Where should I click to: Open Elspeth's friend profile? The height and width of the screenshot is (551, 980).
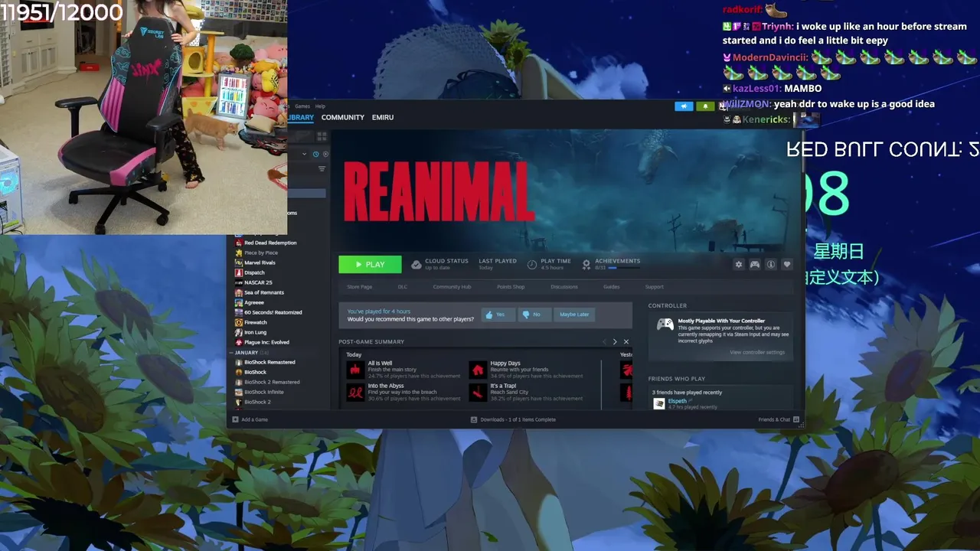(x=677, y=401)
